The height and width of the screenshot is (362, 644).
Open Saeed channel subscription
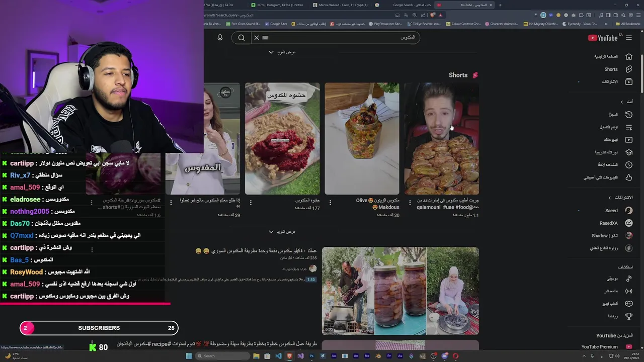(618, 211)
